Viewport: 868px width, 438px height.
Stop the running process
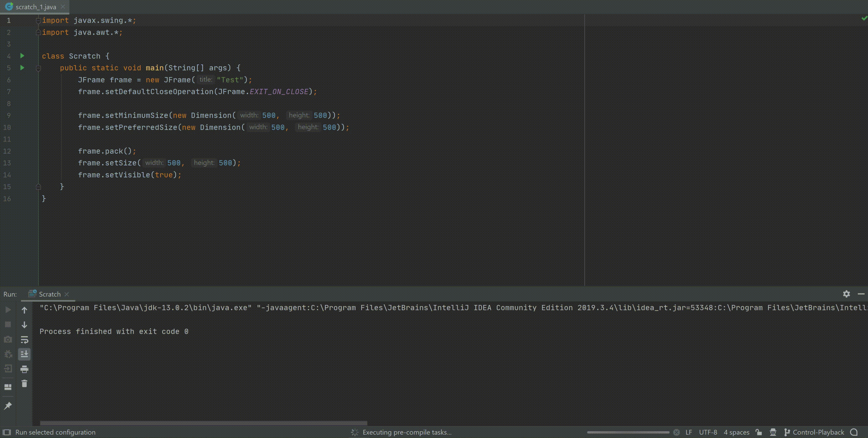coord(8,324)
